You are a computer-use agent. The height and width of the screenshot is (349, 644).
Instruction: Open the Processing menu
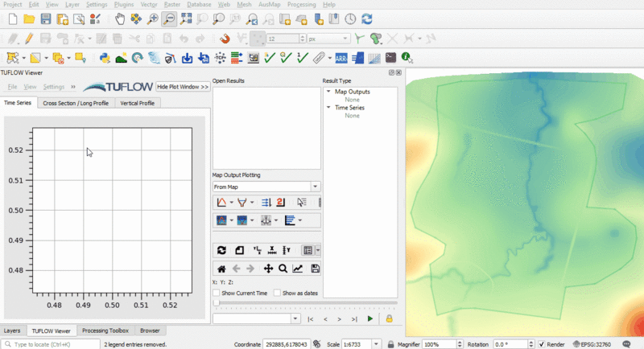[x=302, y=5]
